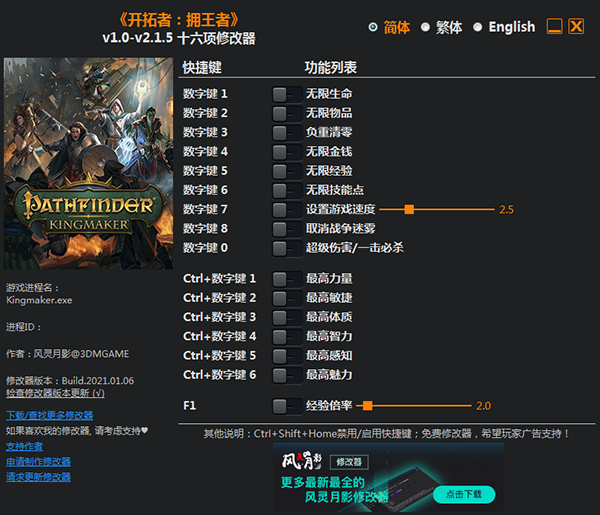Screen dimensions: 600x515
Task: Toggle 超级伤害/一击必杀 switch
Action: [287, 248]
